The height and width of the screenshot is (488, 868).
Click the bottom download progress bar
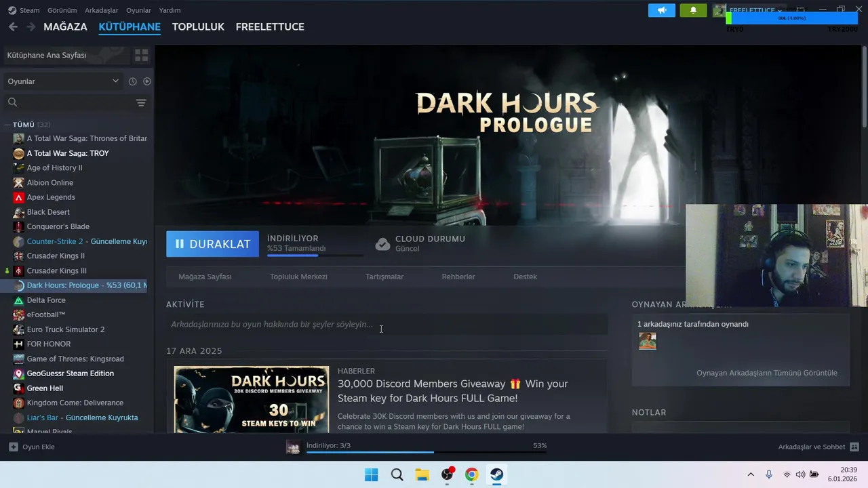tap(427, 452)
